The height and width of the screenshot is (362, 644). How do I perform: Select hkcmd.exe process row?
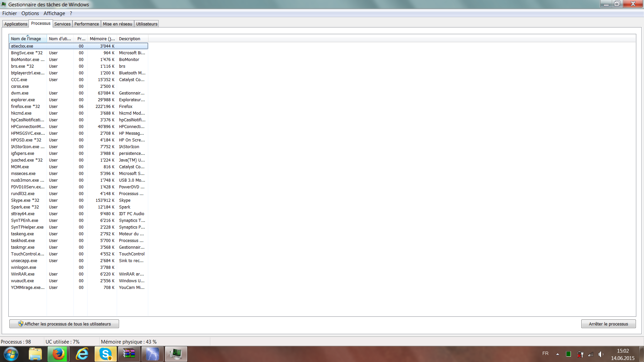[x=78, y=113]
